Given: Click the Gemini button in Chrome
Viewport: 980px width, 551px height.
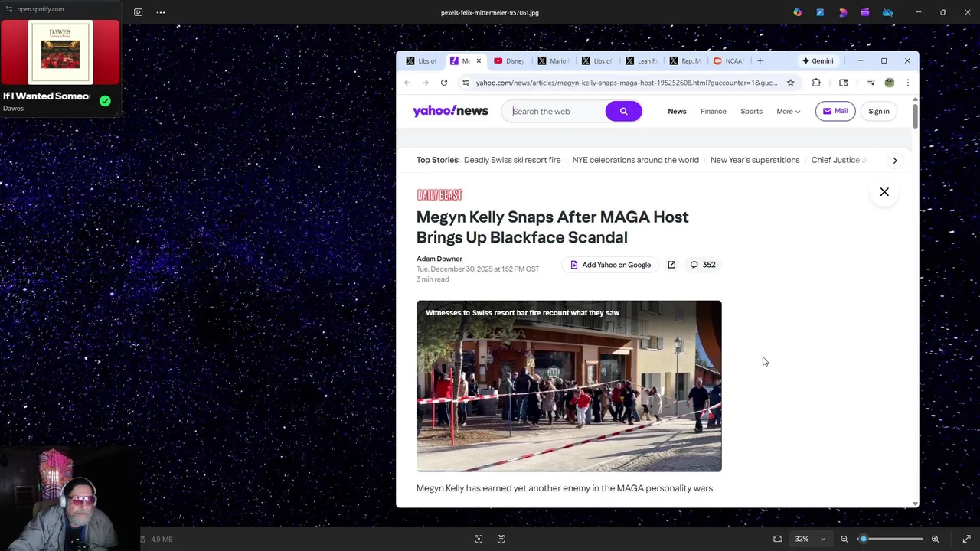Looking at the screenshot, I should pyautogui.click(x=818, y=61).
